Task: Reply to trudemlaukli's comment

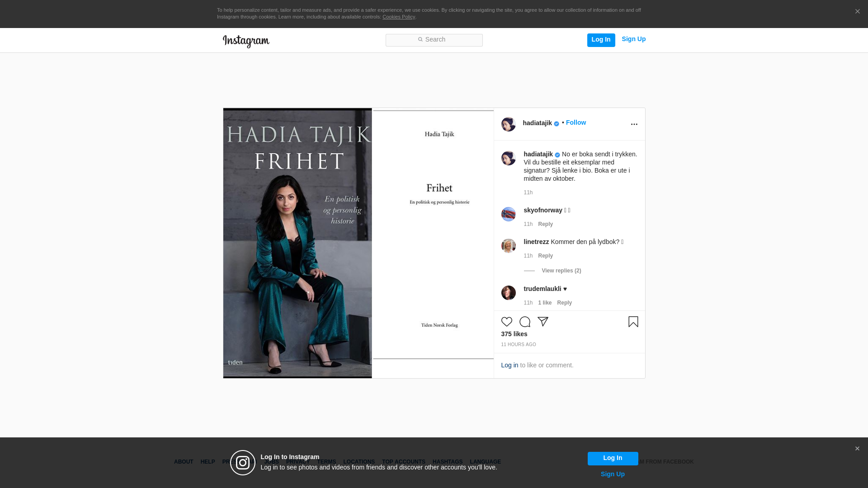Action: coord(564,303)
